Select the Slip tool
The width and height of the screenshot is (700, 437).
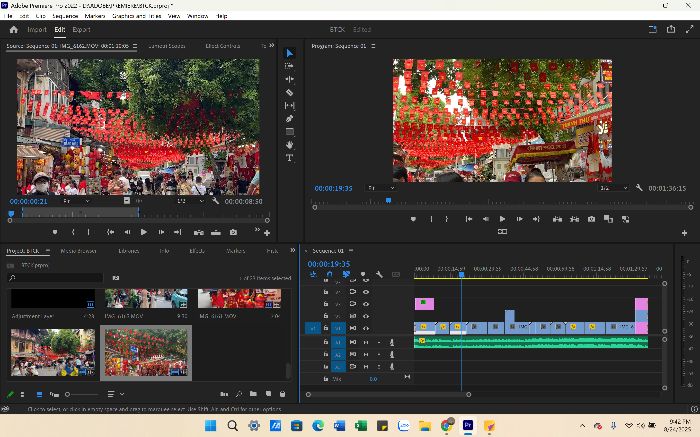point(289,105)
